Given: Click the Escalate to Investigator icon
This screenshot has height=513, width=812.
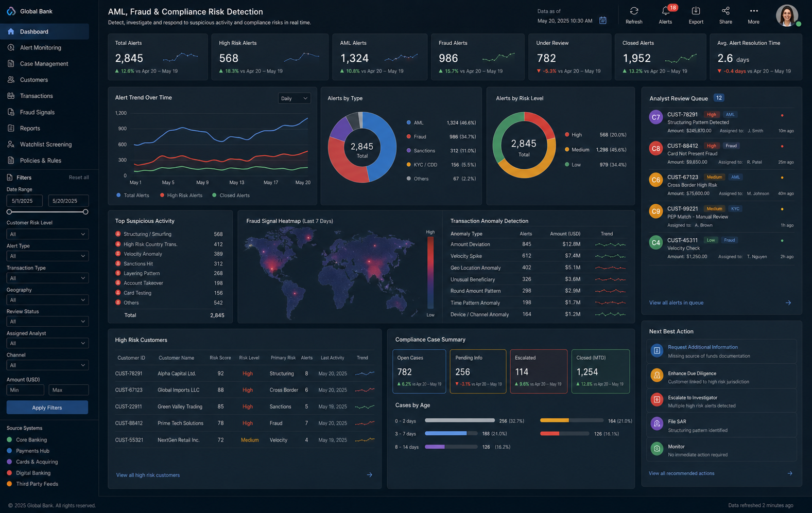Looking at the screenshot, I should pos(656,399).
